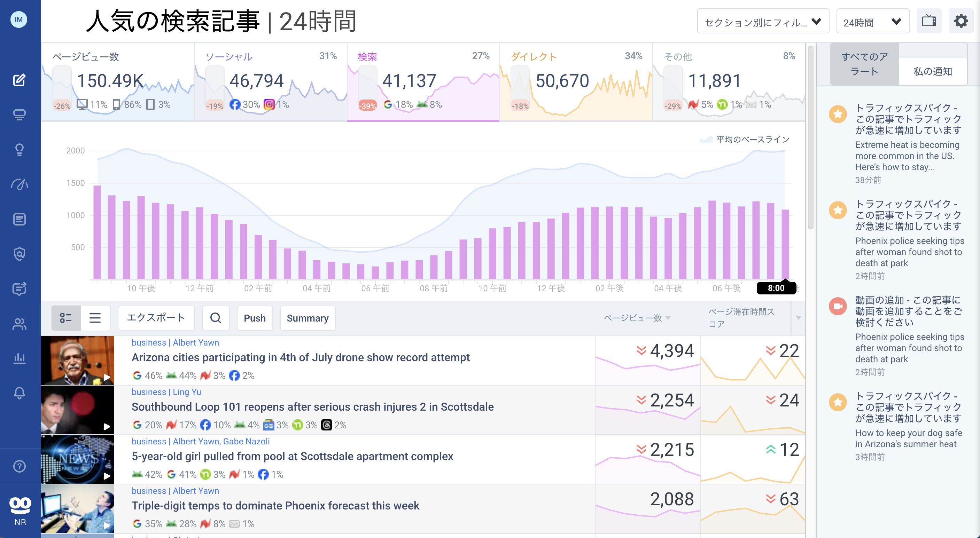This screenshot has height=538, width=980.
Task: Click the Push button
Action: point(255,318)
